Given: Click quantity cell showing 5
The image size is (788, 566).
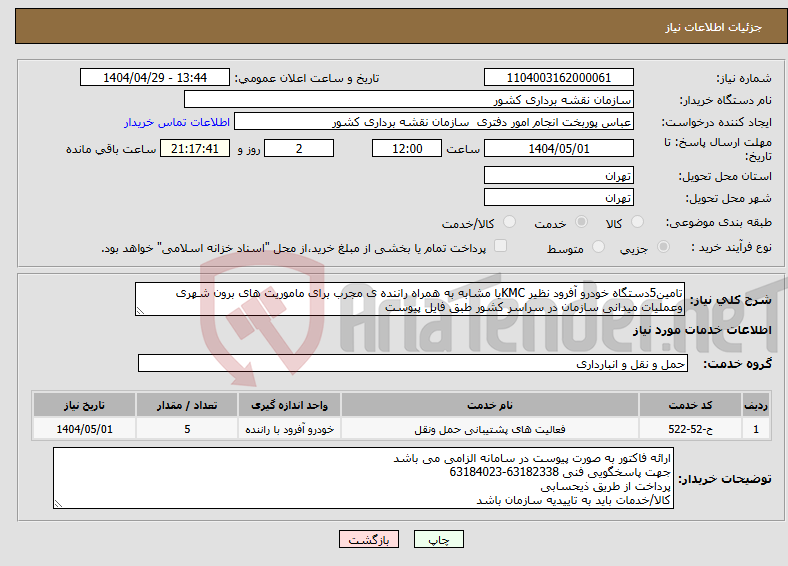Looking at the screenshot, I should tap(187, 429).
